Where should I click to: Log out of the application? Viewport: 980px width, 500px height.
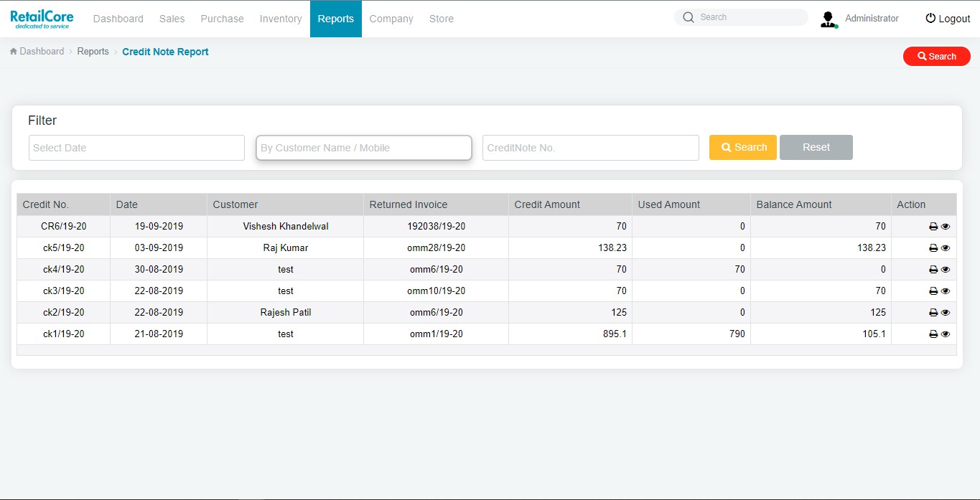(x=948, y=19)
